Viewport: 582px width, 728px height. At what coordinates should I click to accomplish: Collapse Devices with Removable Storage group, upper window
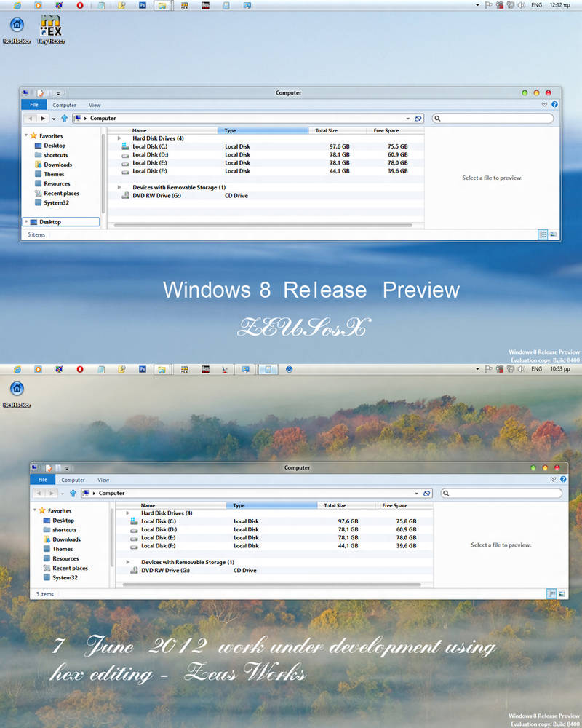119,187
